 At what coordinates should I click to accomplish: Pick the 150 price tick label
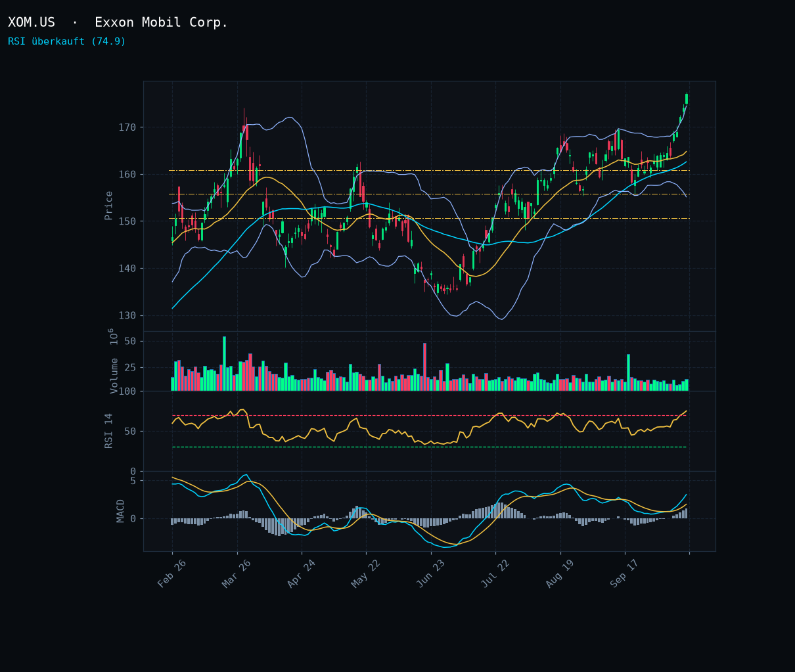(x=127, y=221)
